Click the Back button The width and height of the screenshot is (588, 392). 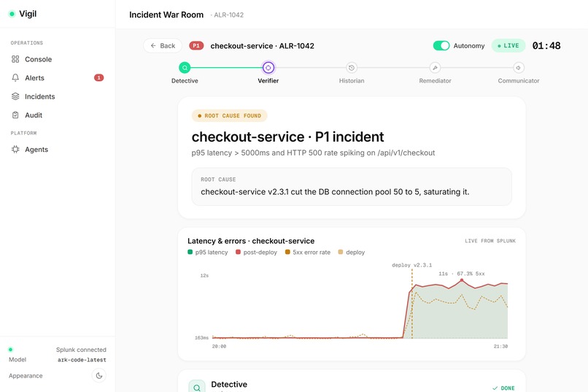(163, 46)
